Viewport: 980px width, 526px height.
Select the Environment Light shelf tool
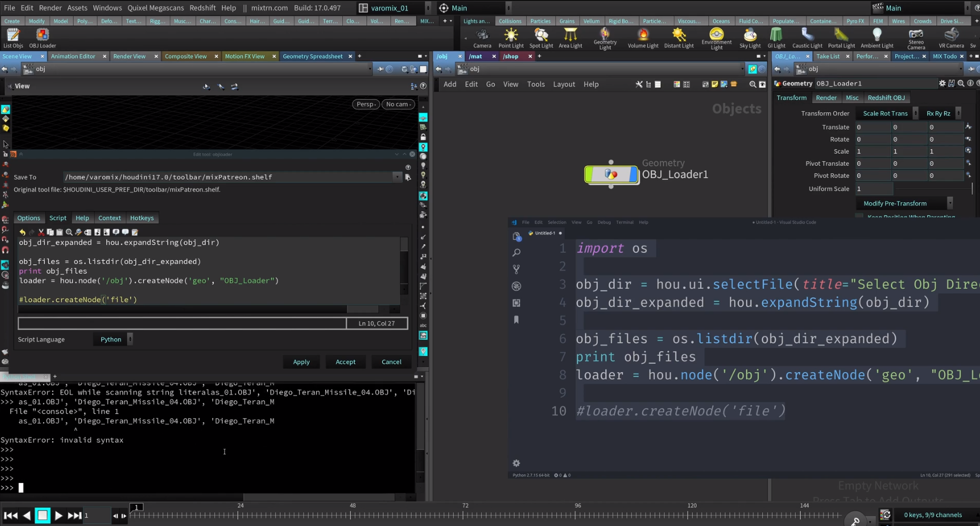tap(716, 38)
